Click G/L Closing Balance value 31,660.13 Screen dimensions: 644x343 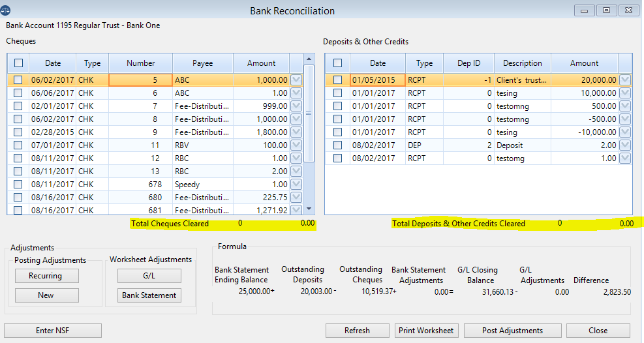click(x=497, y=292)
